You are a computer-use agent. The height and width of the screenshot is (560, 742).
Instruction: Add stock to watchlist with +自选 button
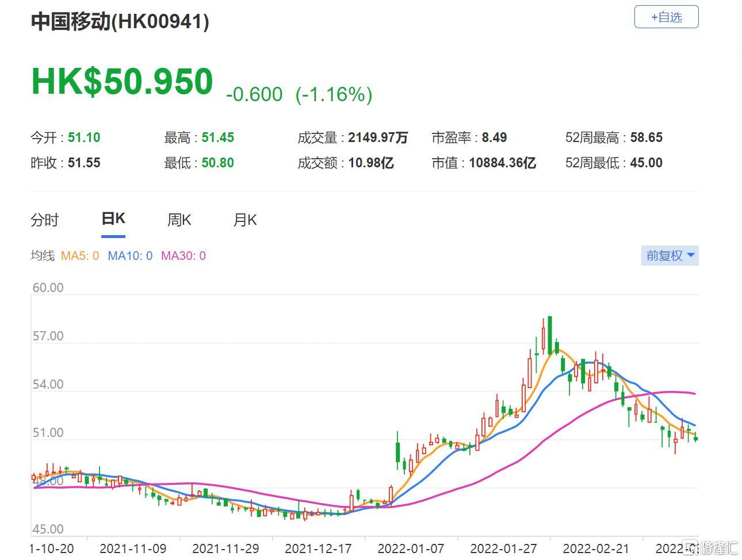[666, 17]
